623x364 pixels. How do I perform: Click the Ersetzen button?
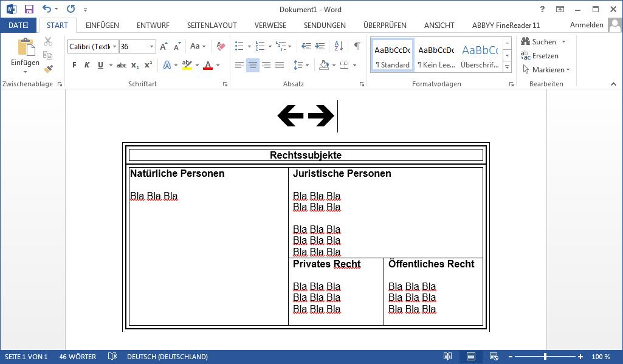click(540, 56)
